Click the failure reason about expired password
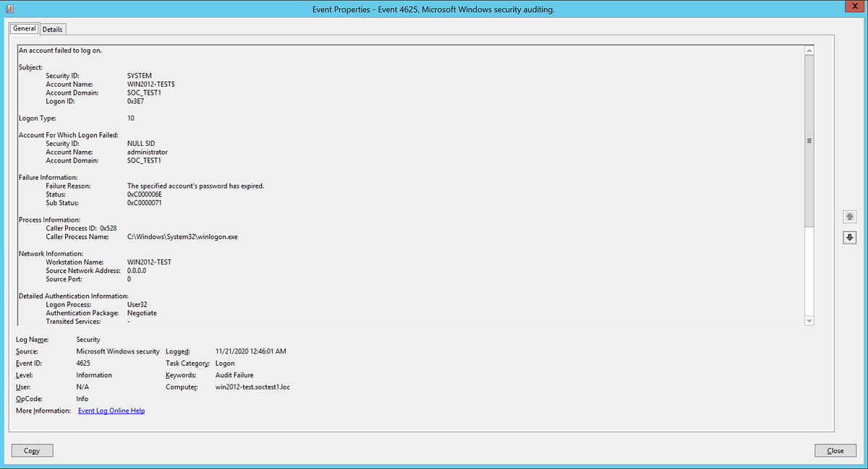The image size is (868, 469). pyautogui.click(x=196, y=186)
